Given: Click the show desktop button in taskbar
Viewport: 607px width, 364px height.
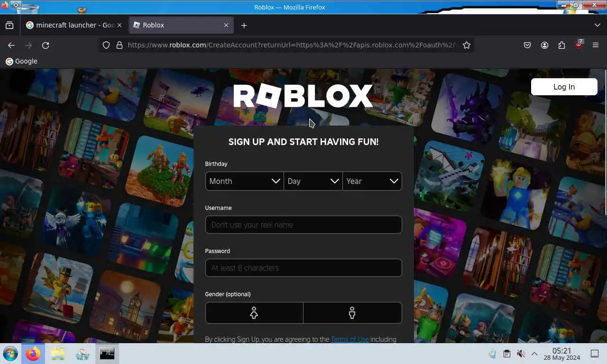Looking at the screenshot, I should tap(595, 354).
